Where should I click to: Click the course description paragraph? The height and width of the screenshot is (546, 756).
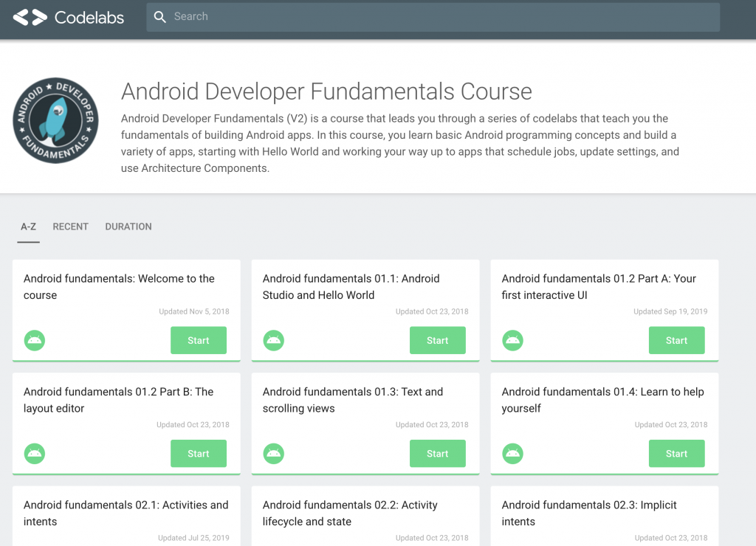click(400, 143)
